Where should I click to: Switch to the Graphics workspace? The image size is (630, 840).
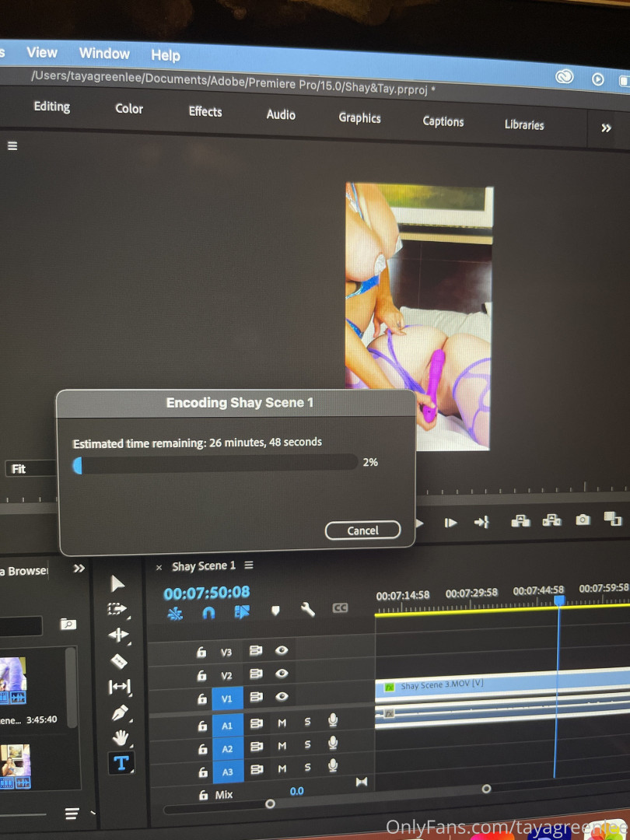pos(359,118)
